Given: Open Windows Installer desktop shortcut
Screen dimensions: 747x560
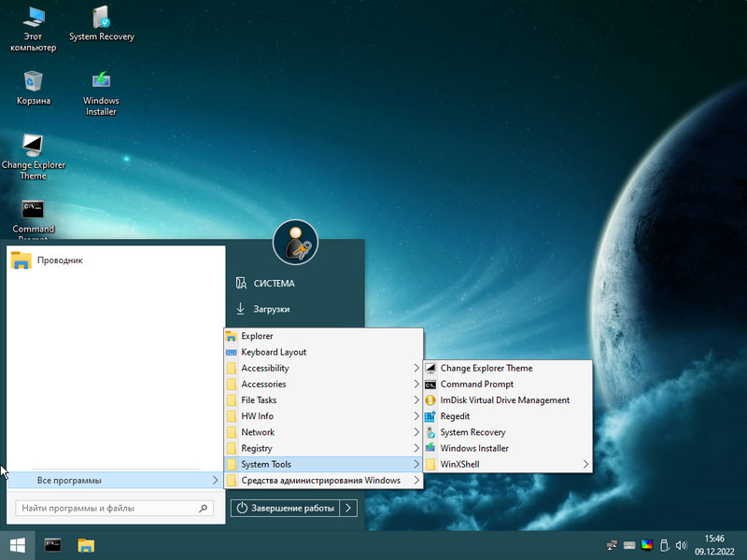Looking at the screenshot, I should point(101,93).
